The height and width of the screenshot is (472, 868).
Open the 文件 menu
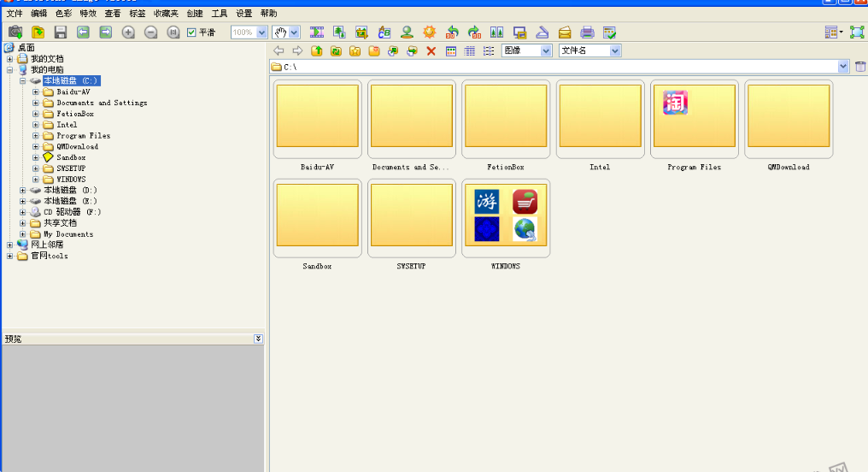click(x=15, y=14)
